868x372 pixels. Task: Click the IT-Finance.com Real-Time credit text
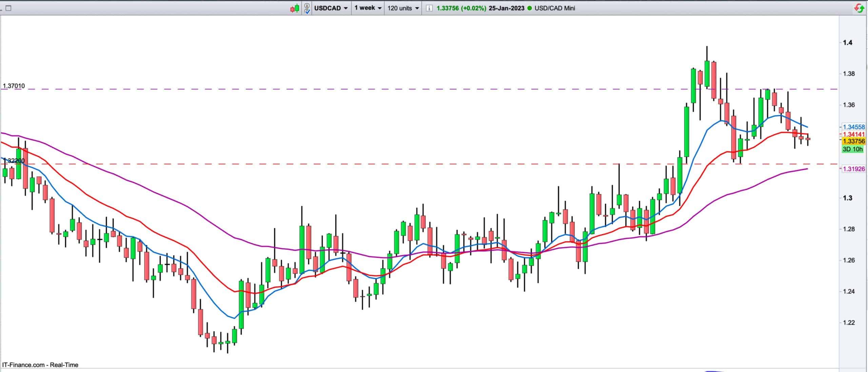click(x=40, y=365)
